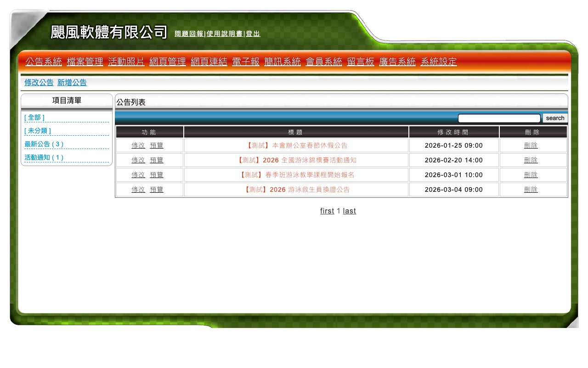
Task: Edit the 2026 全國游泳錦標賽 announcement
Action: 138,160
